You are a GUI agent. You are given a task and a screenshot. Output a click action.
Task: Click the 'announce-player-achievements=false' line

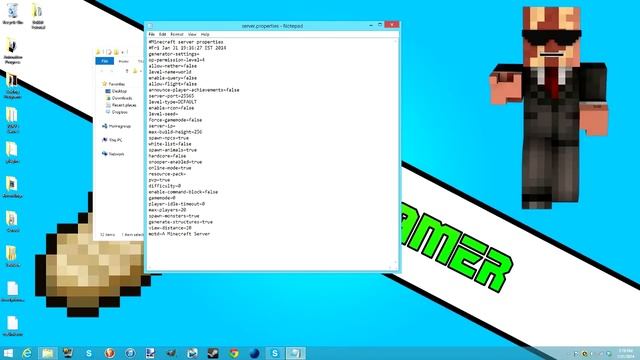[194, 90]
